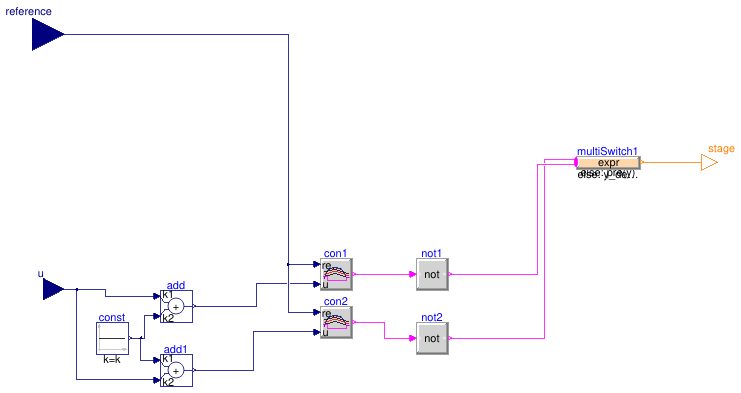Click the add1 block
Image resolution: width=741 pixels, height=393 pixels.
pos(176,370)
